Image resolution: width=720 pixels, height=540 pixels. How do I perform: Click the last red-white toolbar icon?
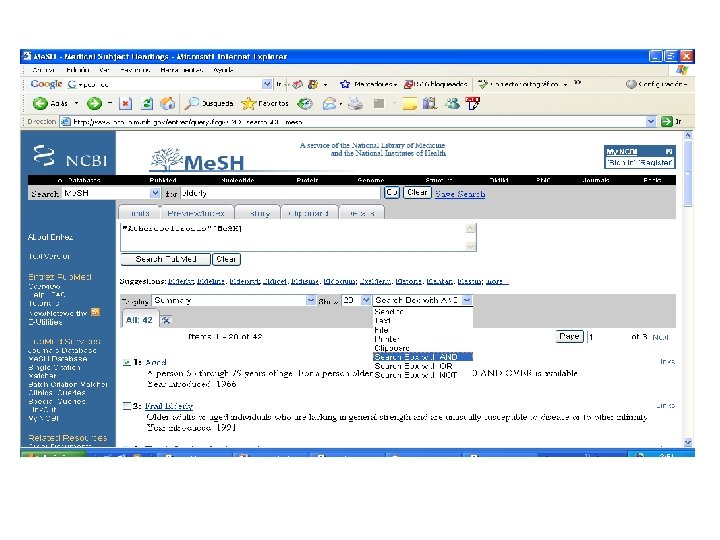pyautogui.click(x=473, y=104)
